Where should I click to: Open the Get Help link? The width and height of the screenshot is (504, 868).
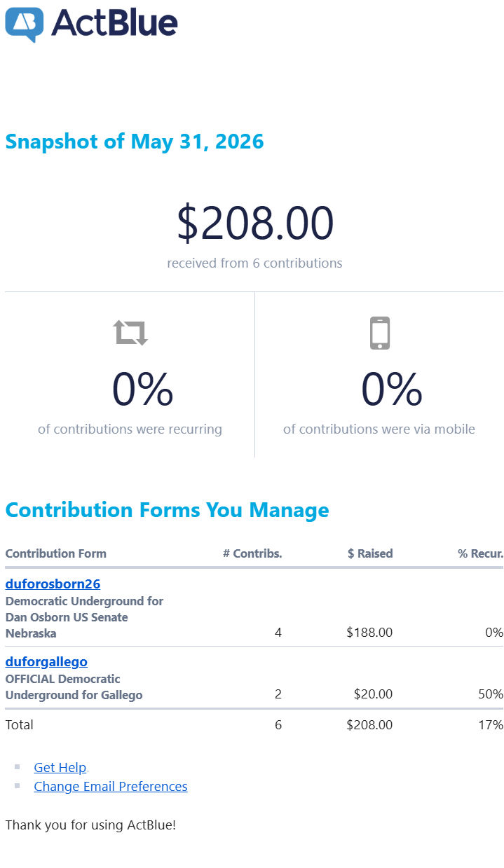point(60,767)
